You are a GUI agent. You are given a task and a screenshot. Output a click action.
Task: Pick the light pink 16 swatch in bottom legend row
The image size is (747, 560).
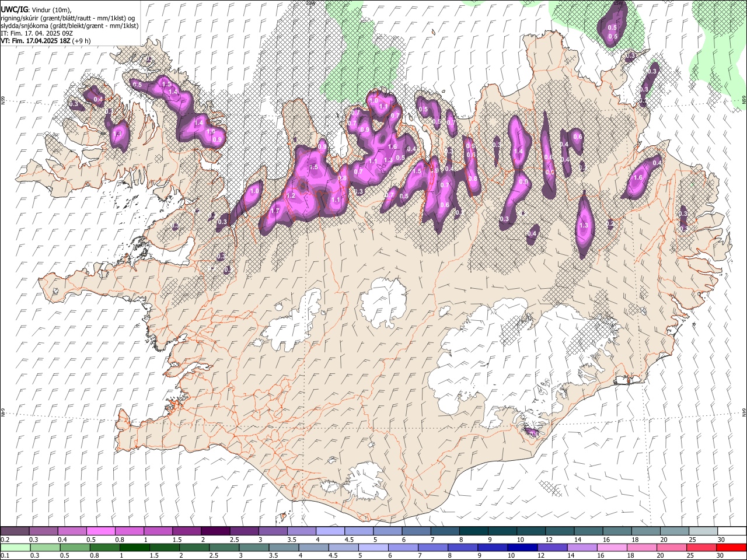pos(612,547)
